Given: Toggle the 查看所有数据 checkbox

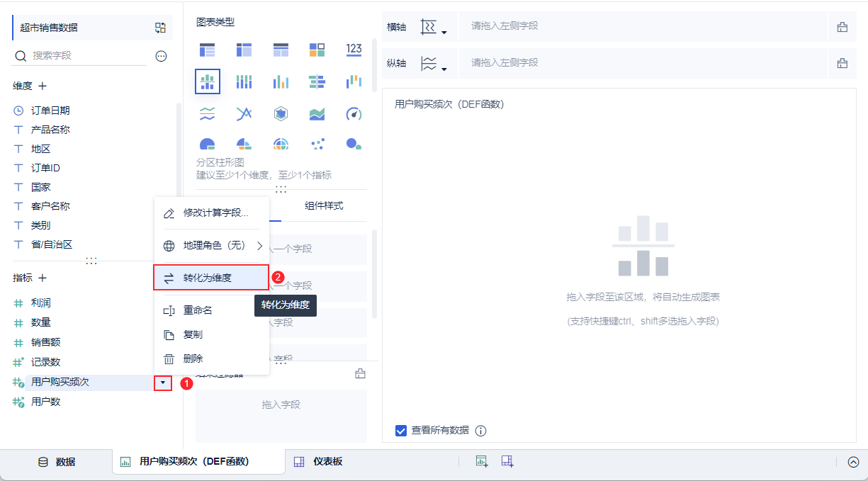Looking at the screenshot, I should (401, 431).
